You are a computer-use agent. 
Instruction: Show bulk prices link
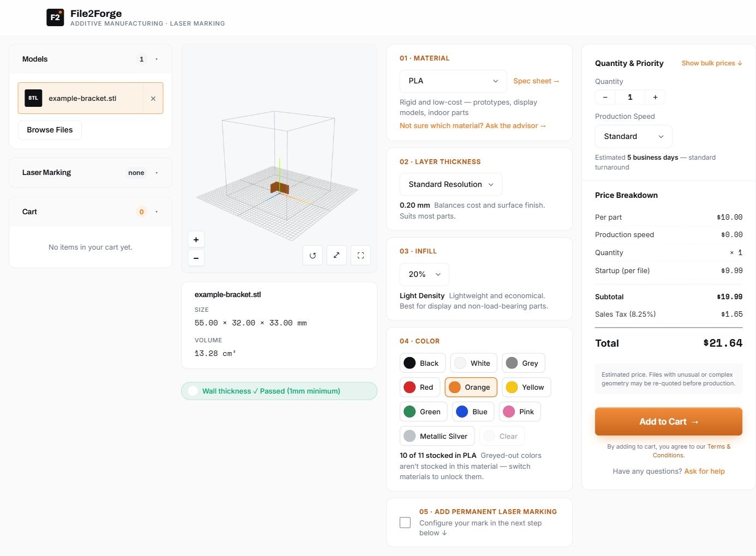coord(712,63)
